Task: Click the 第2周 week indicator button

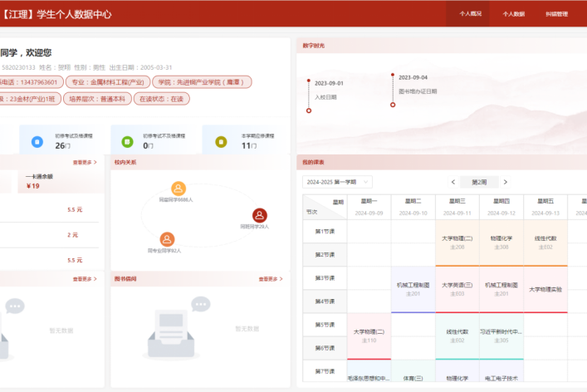Action: pos(479,182)
